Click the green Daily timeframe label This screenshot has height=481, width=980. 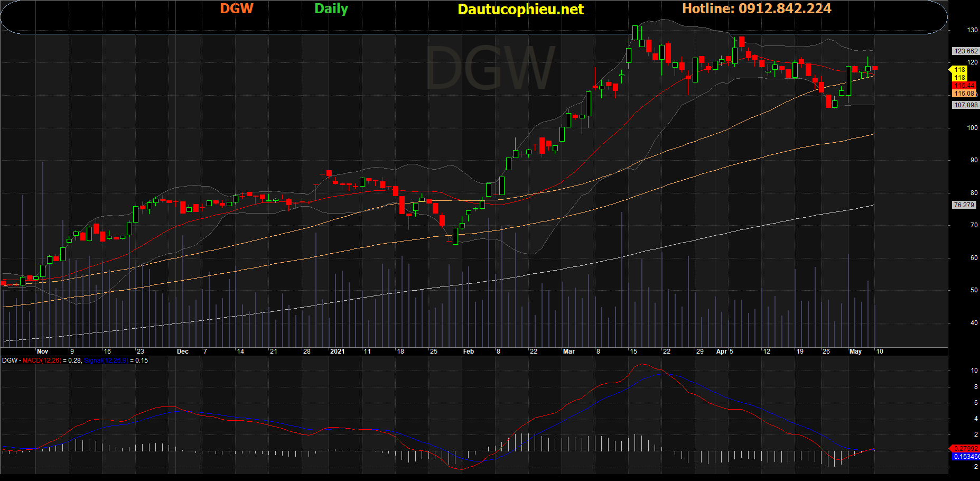pos(331,9)
